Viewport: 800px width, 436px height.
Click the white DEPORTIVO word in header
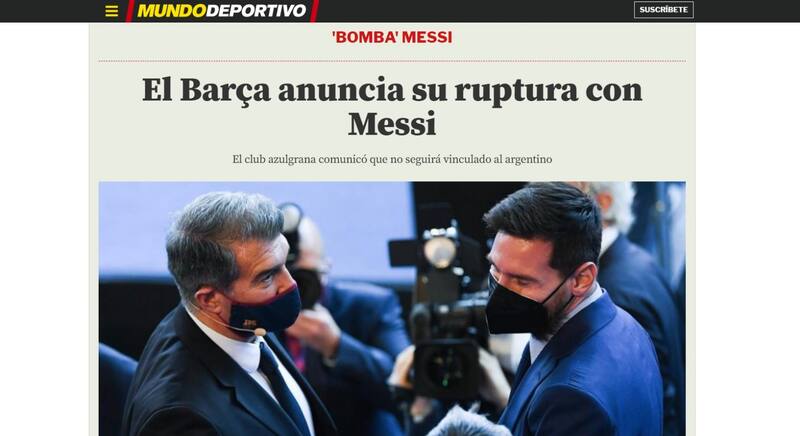coord(257,11)
